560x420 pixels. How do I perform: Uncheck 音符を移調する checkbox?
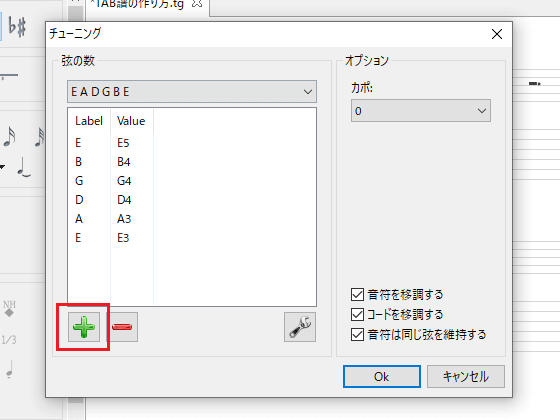pyautogui.click(x=358, y=295)
